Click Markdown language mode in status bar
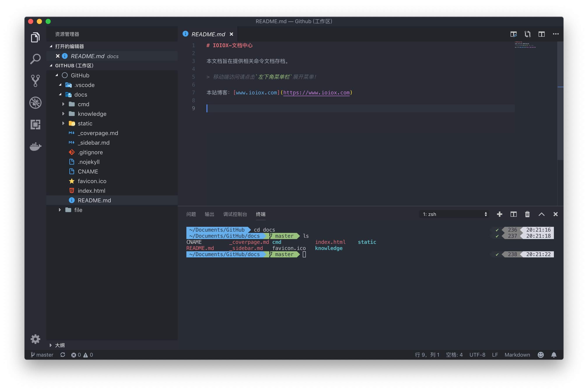Image resolution: width=588 pixels, height=392 pixels. [517, 355]
